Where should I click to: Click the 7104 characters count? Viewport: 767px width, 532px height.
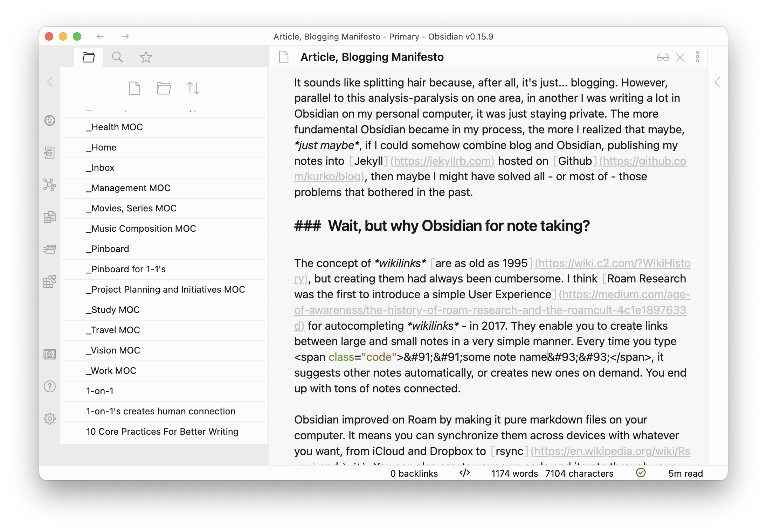(579, 474)
